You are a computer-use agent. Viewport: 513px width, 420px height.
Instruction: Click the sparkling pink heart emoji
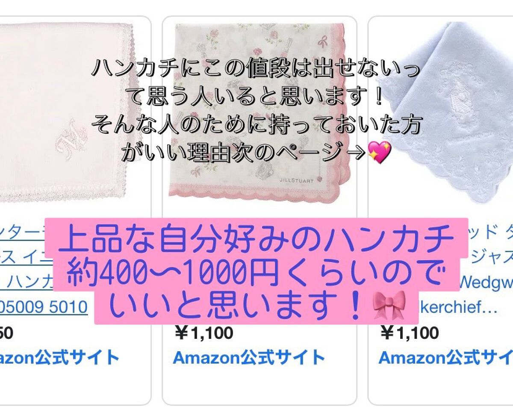(x=380, y=153)
